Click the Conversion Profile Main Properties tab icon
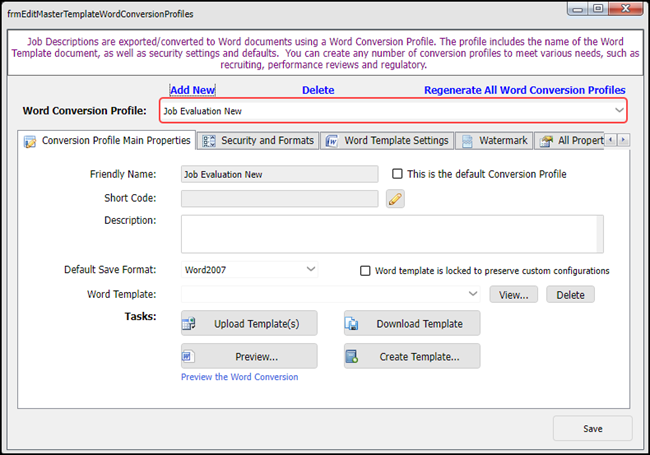The height and width of the screenshot is (455, 650). click(30, 141)
